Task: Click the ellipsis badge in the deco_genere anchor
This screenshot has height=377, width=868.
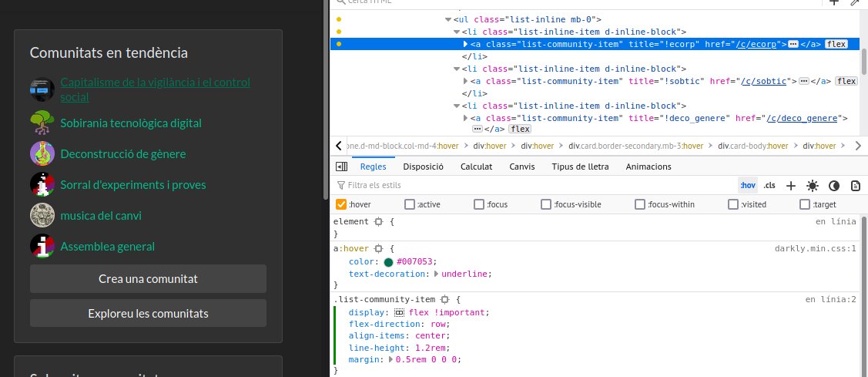Action: 478,130
